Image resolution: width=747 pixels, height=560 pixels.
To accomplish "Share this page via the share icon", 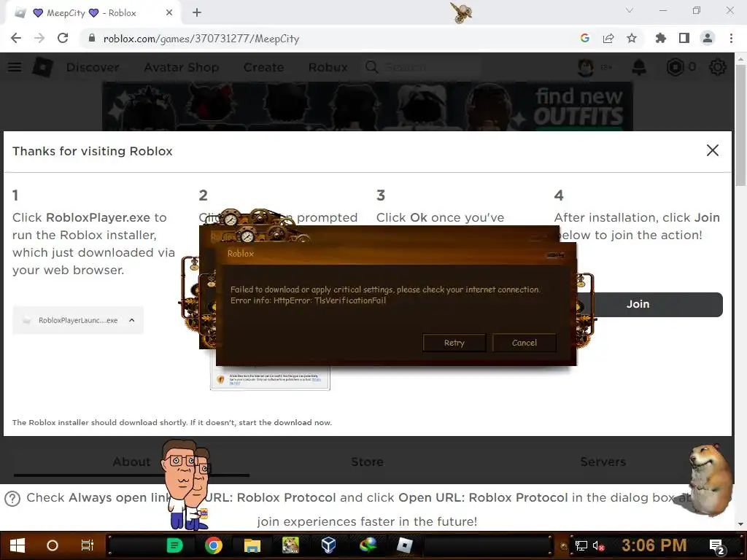I will click(x=608, y=38).
